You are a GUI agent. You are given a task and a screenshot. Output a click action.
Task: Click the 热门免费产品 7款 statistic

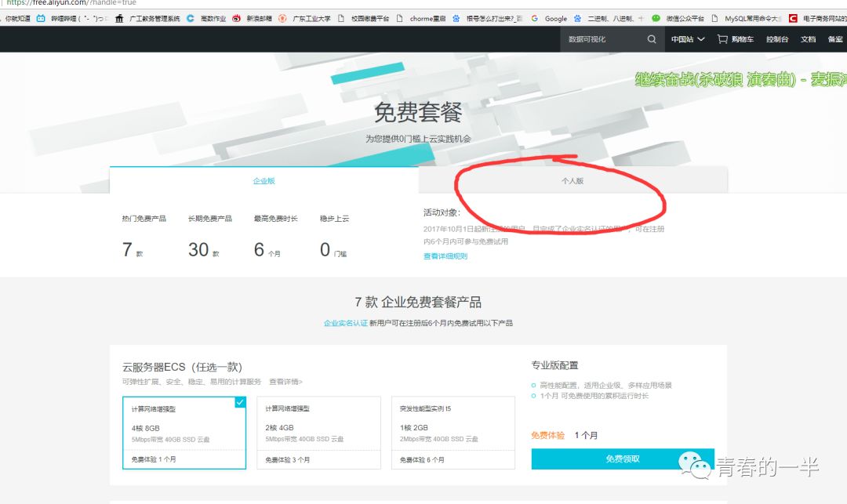(144, 237)
